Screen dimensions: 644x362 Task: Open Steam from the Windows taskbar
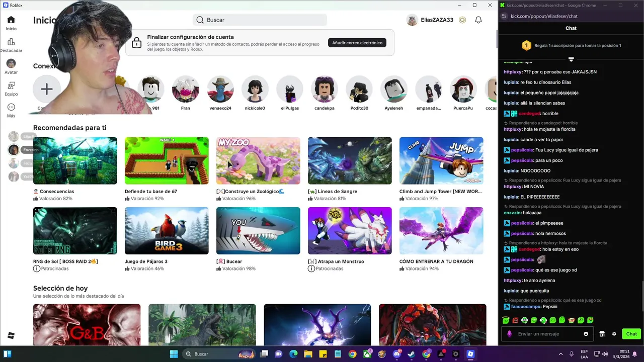[412, 354]
